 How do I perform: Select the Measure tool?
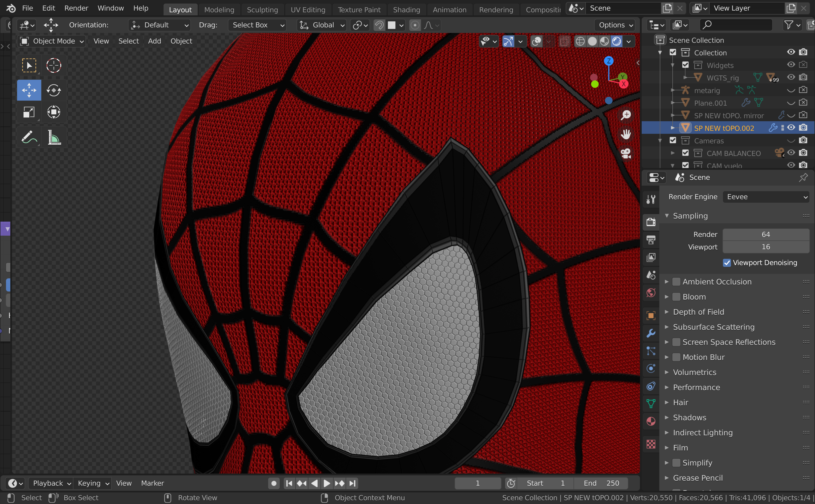click(54, 137)
